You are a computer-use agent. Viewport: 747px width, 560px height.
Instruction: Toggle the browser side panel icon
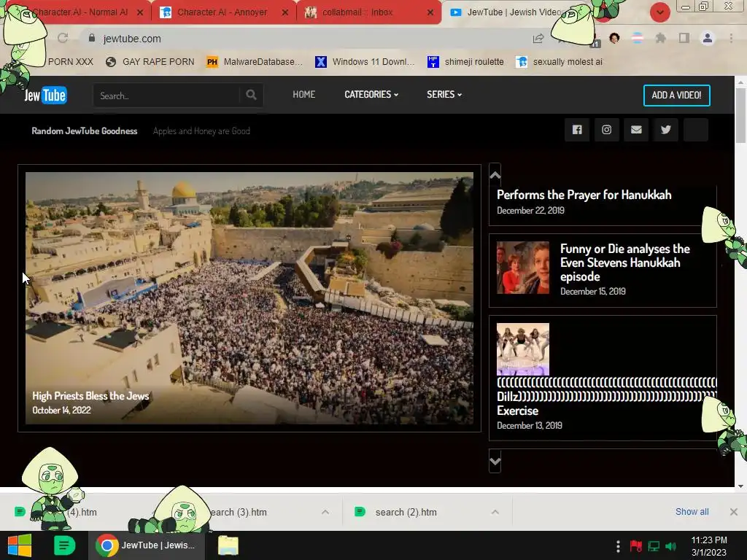(684, 38)
